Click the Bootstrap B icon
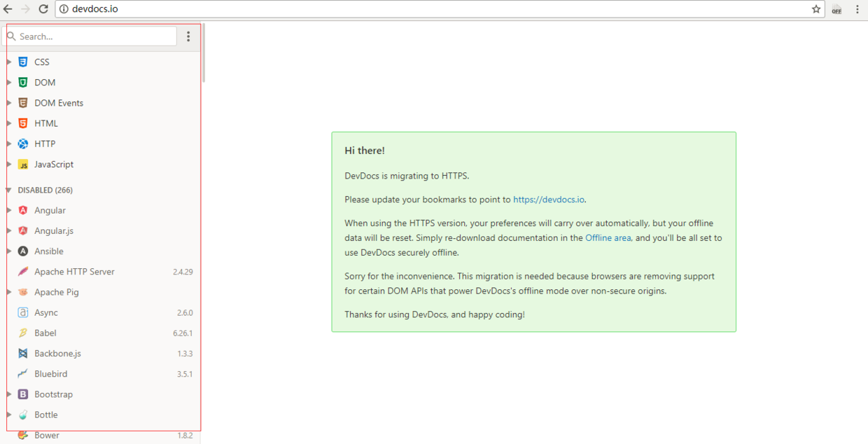This screenshot has height=444, width=868. point(23,394)
